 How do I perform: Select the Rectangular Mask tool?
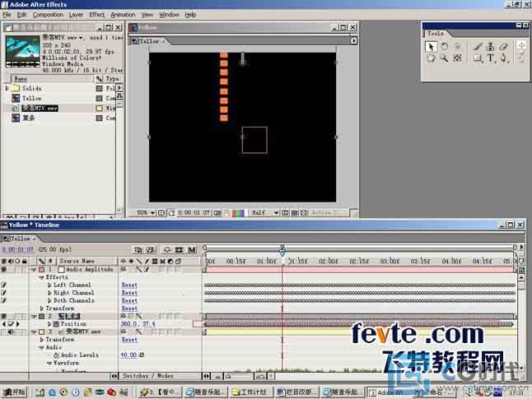[478, 58]
